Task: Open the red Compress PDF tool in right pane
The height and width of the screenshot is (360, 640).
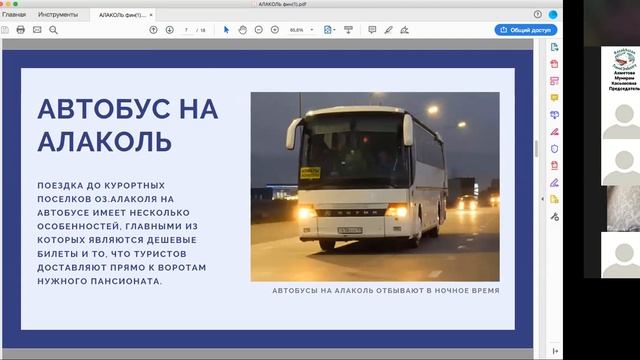Action: coord(554,165)
